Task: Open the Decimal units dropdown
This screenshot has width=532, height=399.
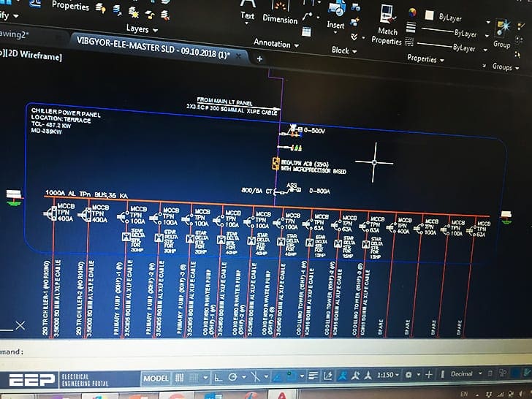Action: [x=465, y=373]
